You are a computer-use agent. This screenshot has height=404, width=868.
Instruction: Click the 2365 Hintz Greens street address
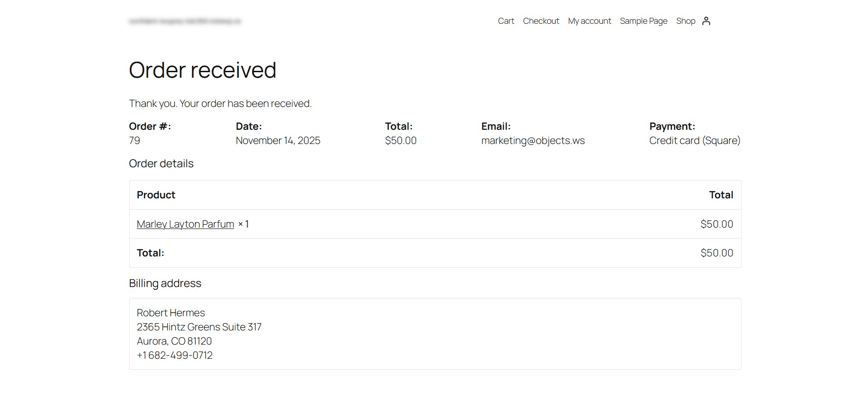199,327
